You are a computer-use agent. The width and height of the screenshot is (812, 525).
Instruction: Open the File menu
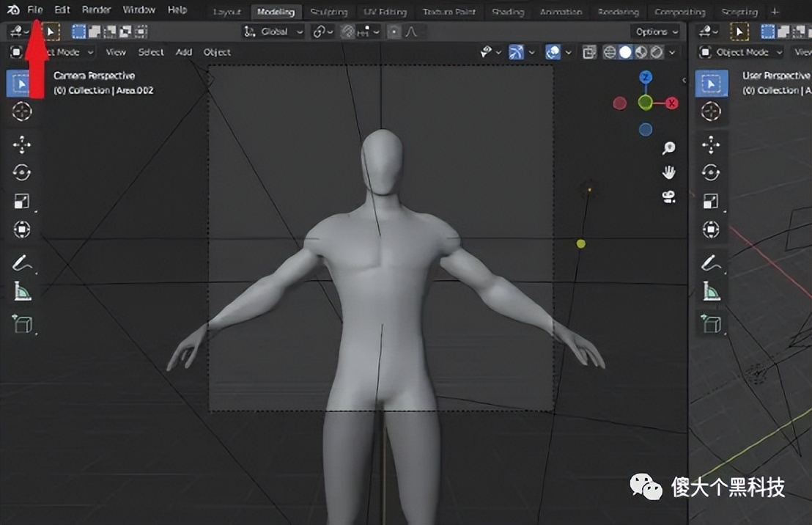pyautogui.click(x=35, y=10)
